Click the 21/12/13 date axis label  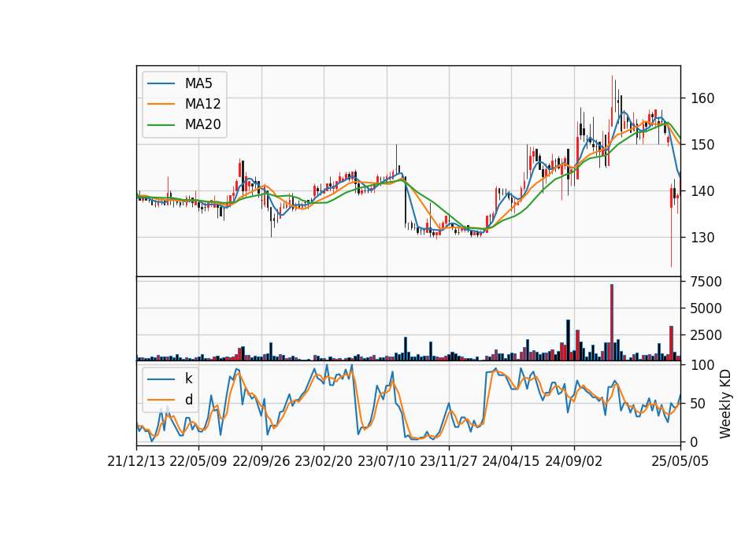click(x=136, y=461)
